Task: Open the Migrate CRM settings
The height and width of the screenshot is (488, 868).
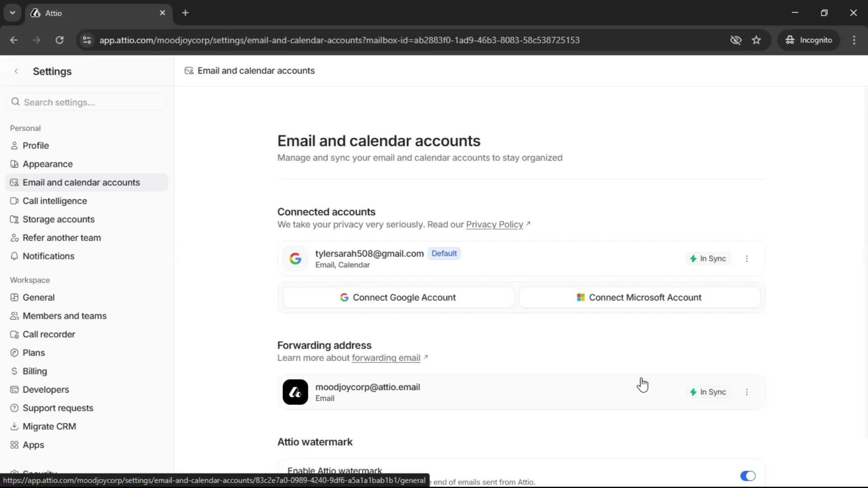Action: 49,426
